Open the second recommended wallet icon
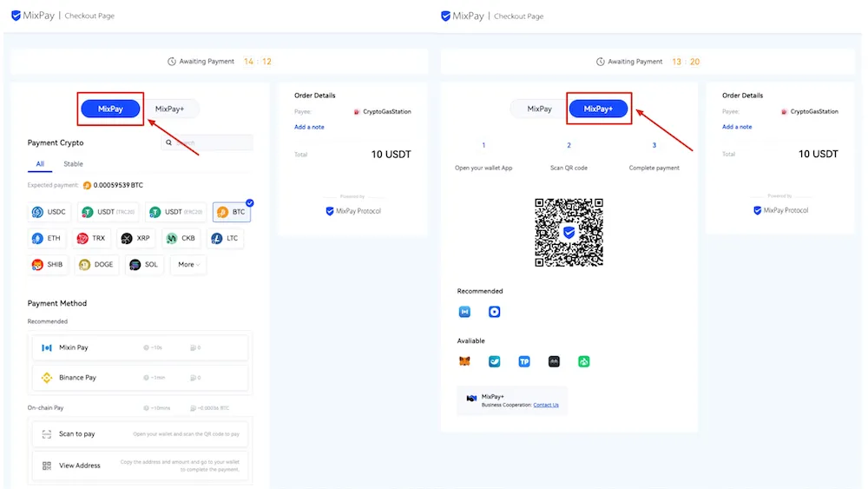The image size is (868, 489). click(495, 312)
